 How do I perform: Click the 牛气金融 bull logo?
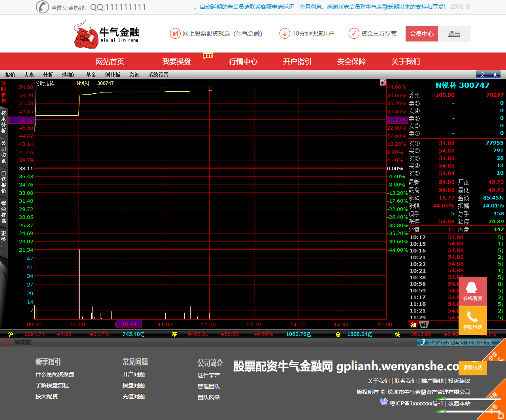click(x=106, y=35)
